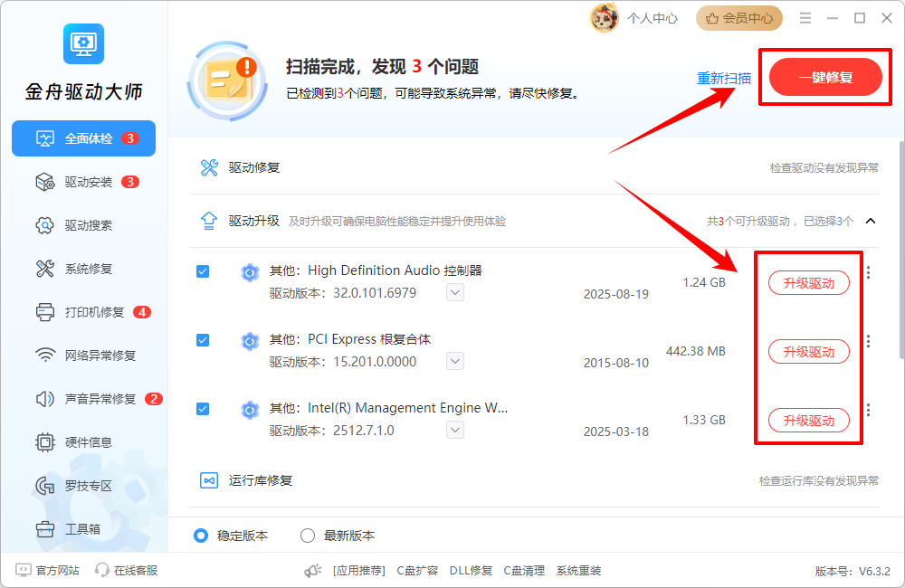Click 升级驱动 for PCI Express 根复合体
905x588 pixels.
tap(808, 351)
